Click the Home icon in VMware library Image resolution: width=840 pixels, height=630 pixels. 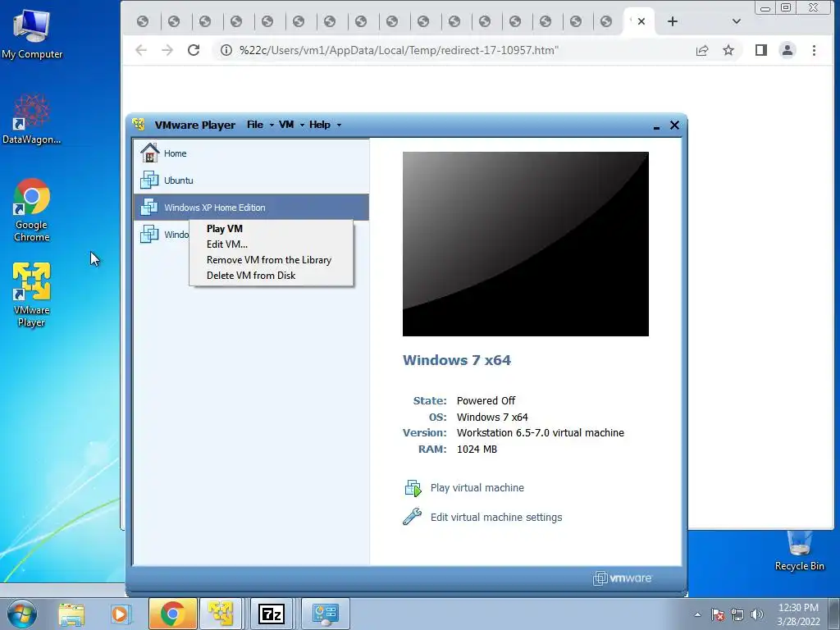pos(149,153)
